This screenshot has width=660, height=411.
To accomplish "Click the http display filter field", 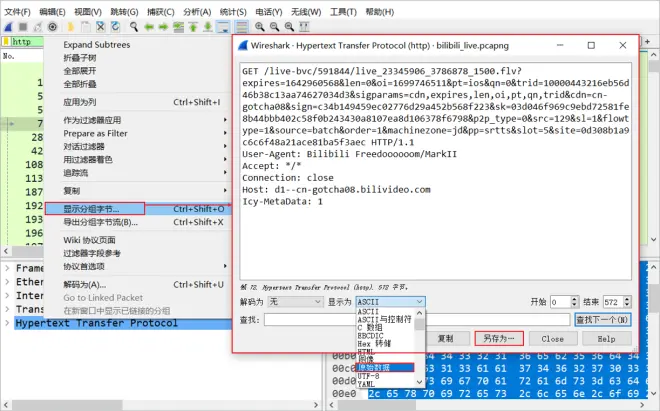I will click(27, 42).
